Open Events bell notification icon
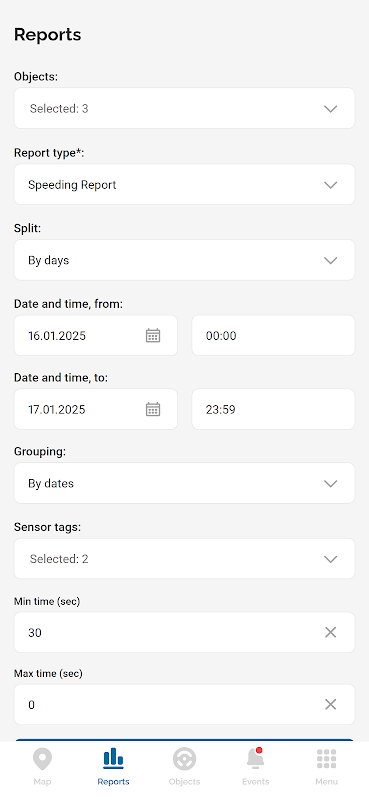The image size is (369, 800). pyautogui.click(x=255, y=758)
